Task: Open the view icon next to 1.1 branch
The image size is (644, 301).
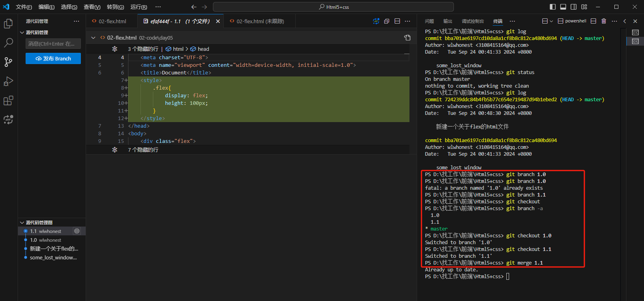Action: (x=77, y=231)
